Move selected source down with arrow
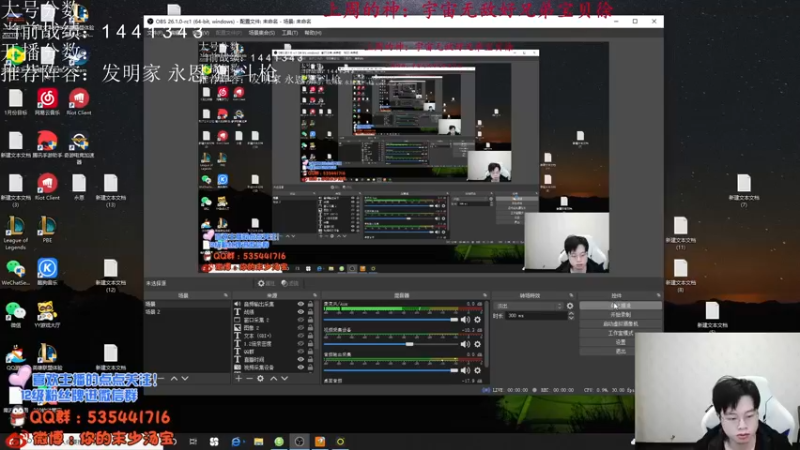Screen dimensions: 800x450 tap(285, 379)
